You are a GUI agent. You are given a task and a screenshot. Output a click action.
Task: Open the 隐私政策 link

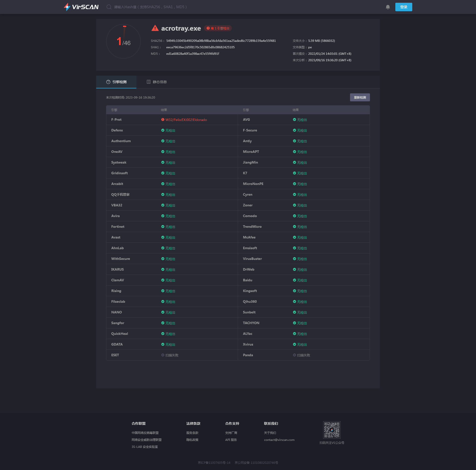click(x=192, y=440)
